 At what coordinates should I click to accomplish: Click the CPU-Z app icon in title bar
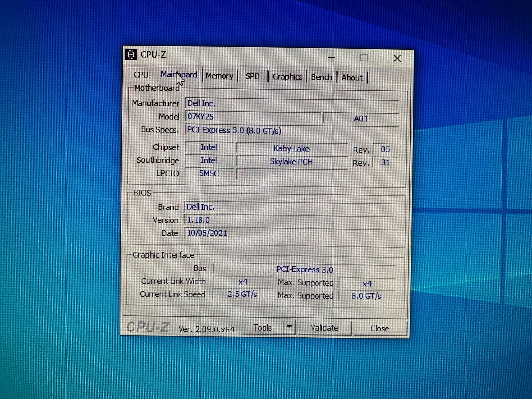[x=131, y=54]
